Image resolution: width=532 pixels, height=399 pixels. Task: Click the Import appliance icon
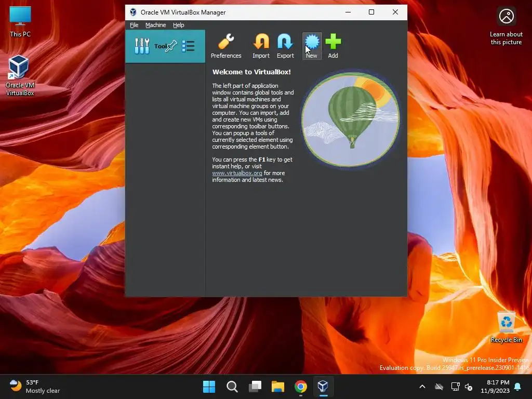click(261, 46)
